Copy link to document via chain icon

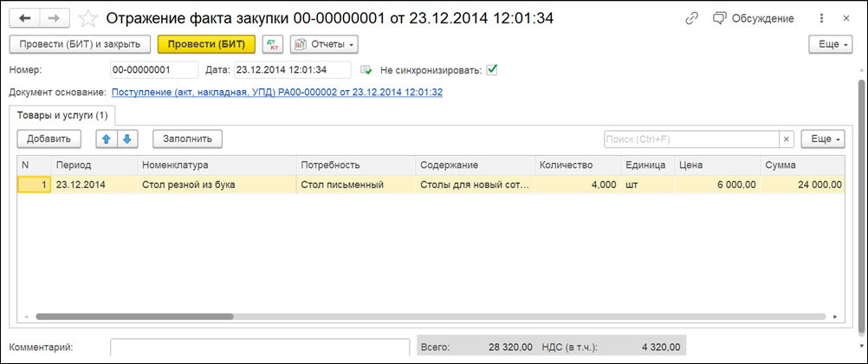[691, 18]
